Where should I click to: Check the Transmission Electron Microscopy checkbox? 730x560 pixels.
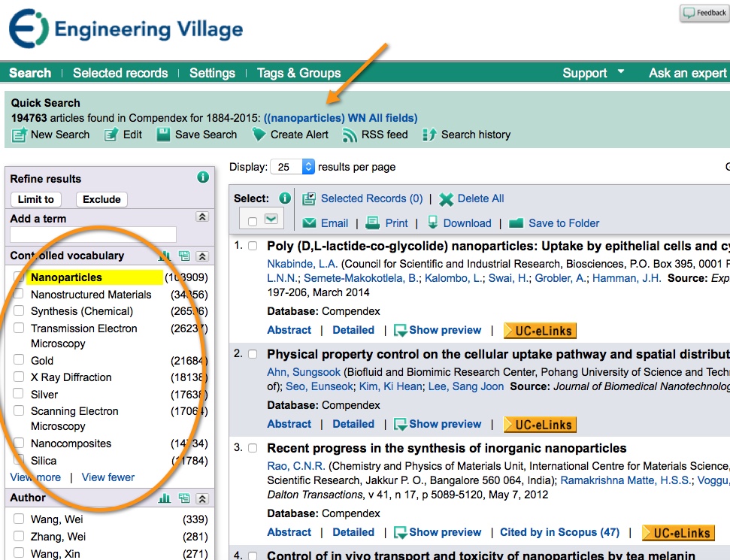[19, 328]
